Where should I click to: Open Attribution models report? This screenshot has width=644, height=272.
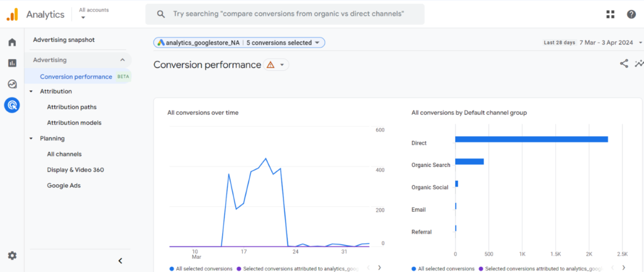74,123
